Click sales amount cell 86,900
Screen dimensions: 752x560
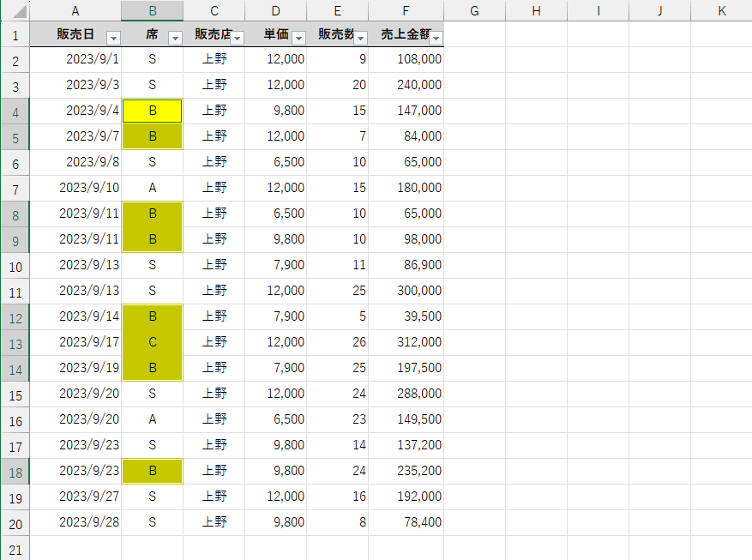pyautogui.click(x=406, y=265)
